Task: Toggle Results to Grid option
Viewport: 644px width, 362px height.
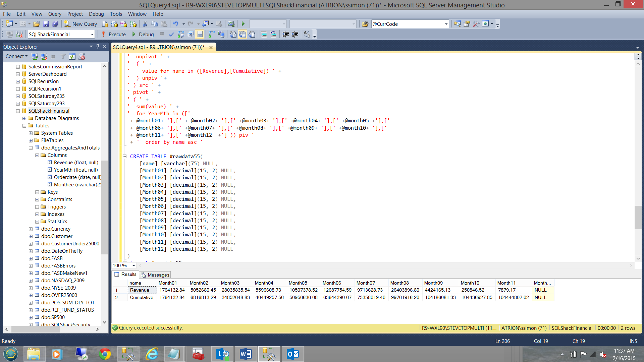Action: 243,34
